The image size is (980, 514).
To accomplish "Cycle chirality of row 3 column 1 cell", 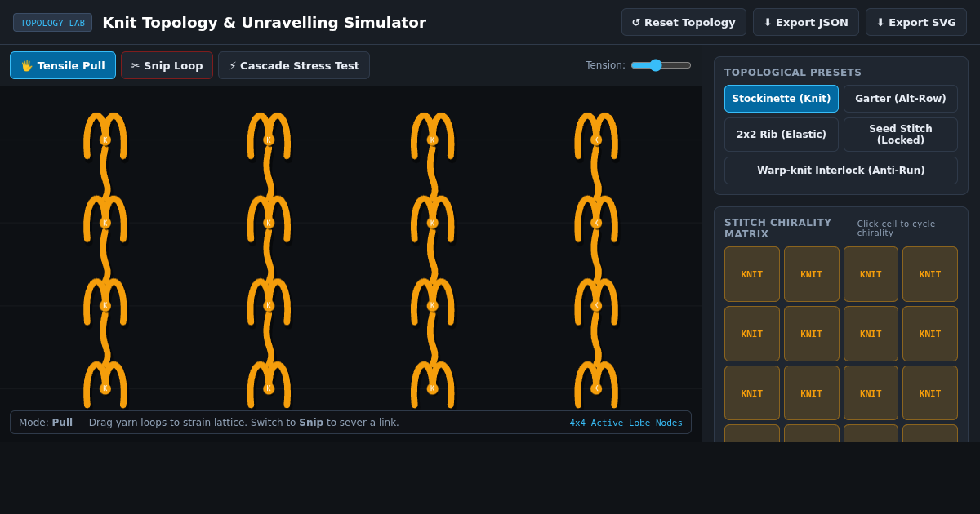I will tap(751, 393).
